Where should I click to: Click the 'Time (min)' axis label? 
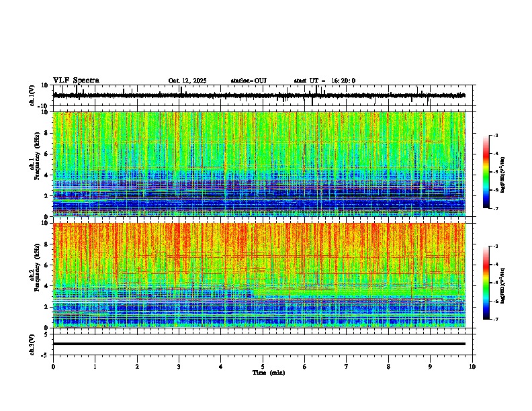coord(269,373)
